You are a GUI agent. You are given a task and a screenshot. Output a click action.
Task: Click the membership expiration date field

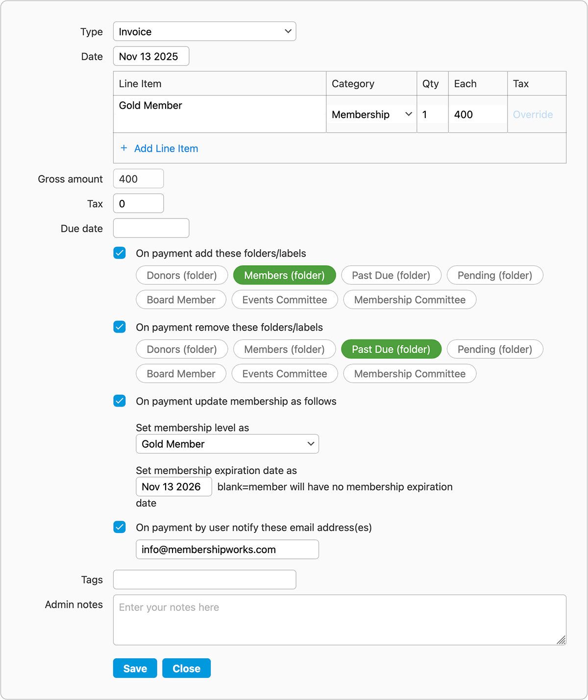click(x=173, y=486)
